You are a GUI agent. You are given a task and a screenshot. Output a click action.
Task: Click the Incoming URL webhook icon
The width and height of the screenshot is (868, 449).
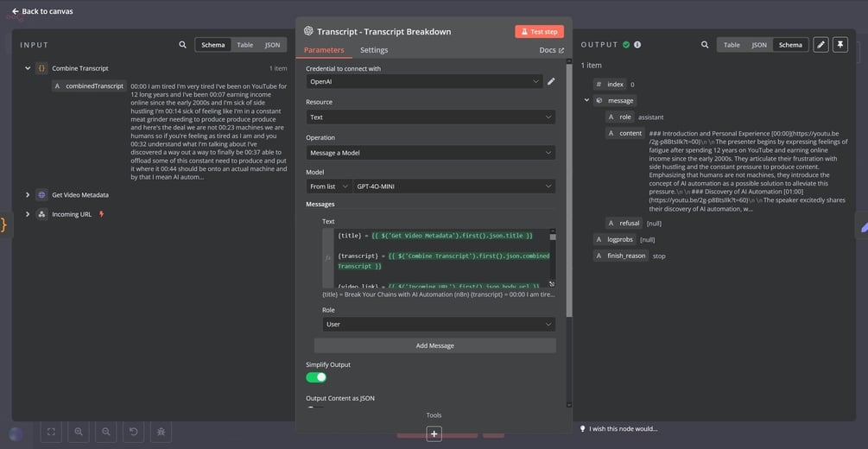pos(41,214)
